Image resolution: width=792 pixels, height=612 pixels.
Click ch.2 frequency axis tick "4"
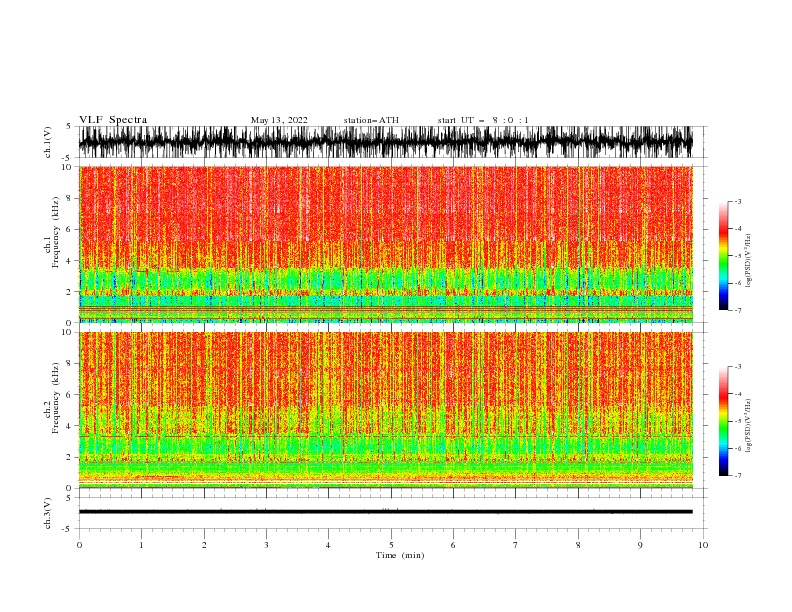coord(70,426)
